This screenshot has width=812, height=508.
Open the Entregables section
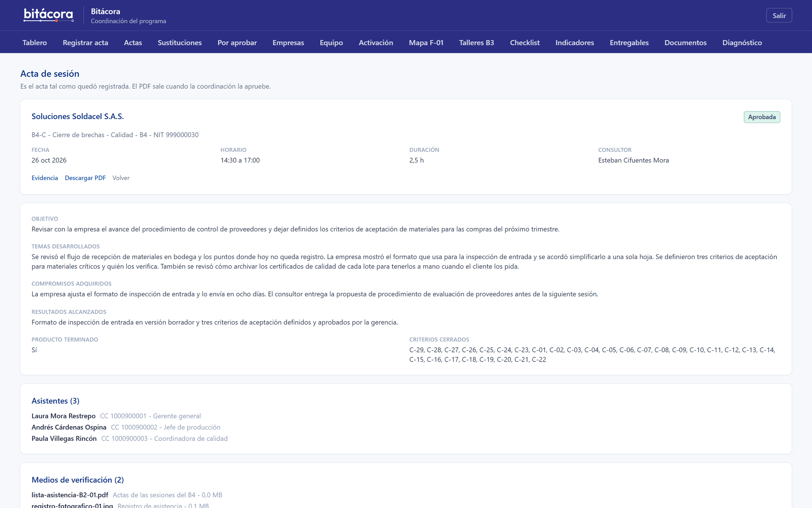[629, 43]
